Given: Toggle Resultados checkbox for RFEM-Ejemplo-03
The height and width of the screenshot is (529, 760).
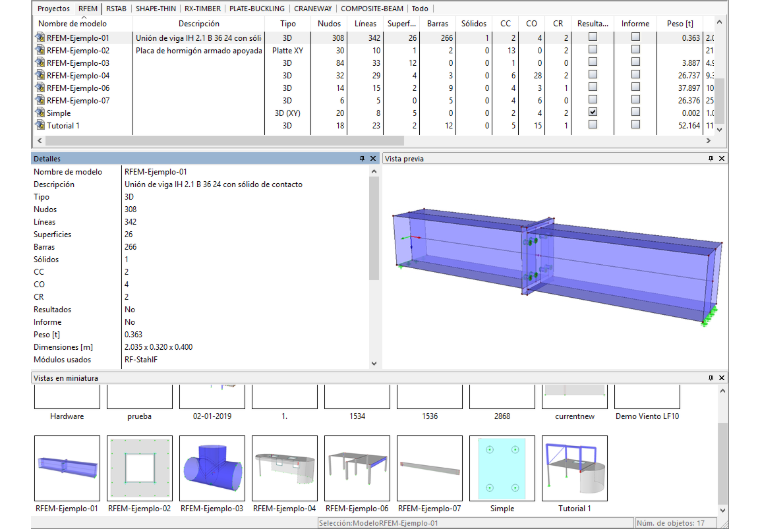Looking at the screenshot, I should point(592,62).
